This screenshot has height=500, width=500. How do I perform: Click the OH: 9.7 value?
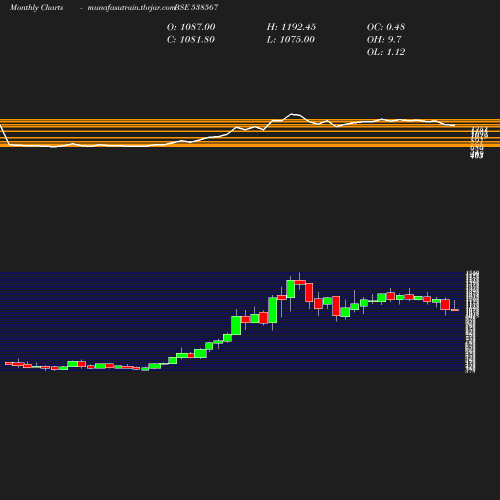[x=384, y=40]
